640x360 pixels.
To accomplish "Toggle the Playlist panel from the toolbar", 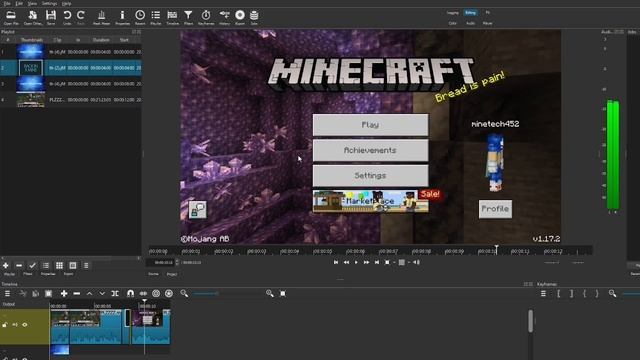I will (x=156, y=16).
